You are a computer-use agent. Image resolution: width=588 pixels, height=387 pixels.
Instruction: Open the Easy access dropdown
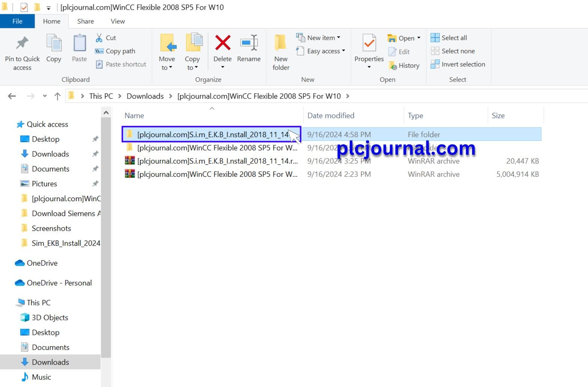321,51
